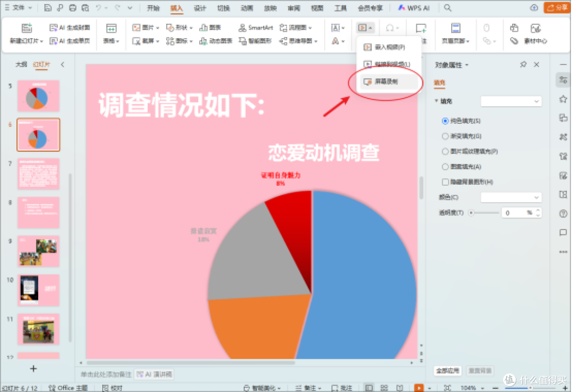The height and width of the screenshot is (392, 572).
Task: Switch to slide sorter view in status bar
Action: tap(384, 388)
